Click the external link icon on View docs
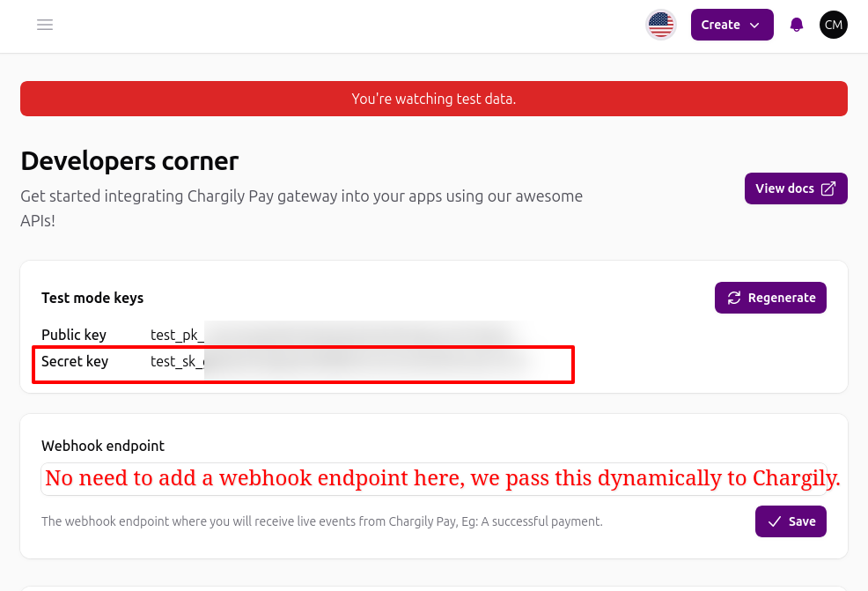 point(828,188)
